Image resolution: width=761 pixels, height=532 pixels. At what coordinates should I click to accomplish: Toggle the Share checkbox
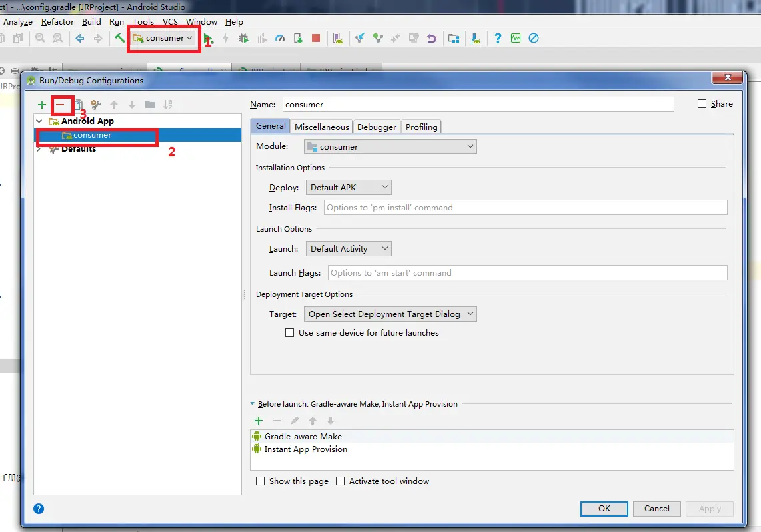pos(702,104)
